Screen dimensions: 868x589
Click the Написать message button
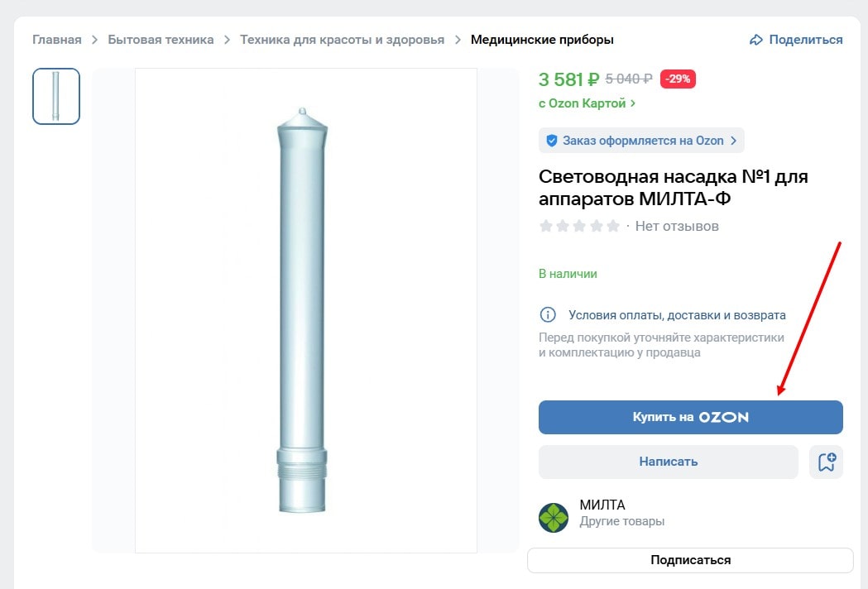click(x=667, y=462)
